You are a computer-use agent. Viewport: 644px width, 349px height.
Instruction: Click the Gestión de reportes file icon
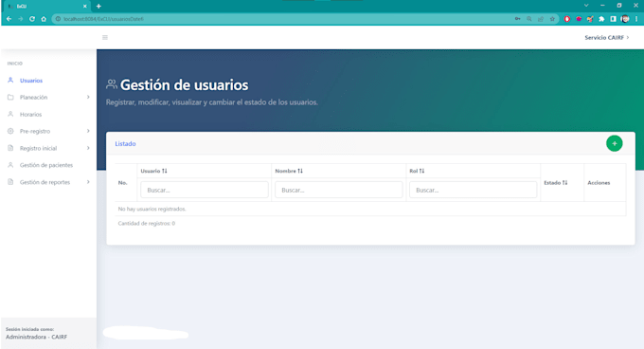(x=10, y=182)
